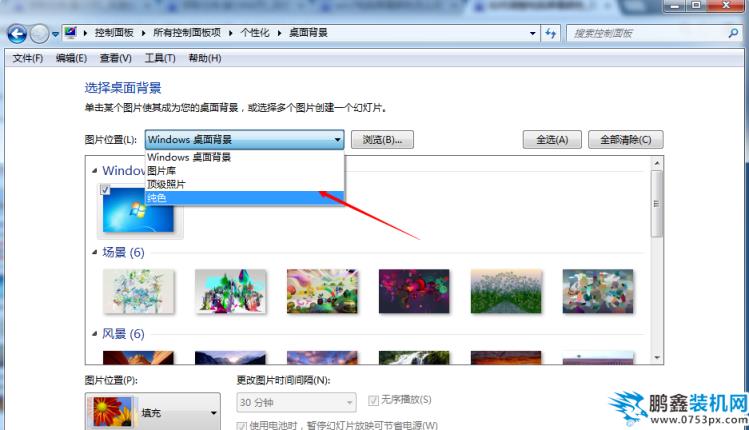Click the search magnifier icon

coord(733,33)
